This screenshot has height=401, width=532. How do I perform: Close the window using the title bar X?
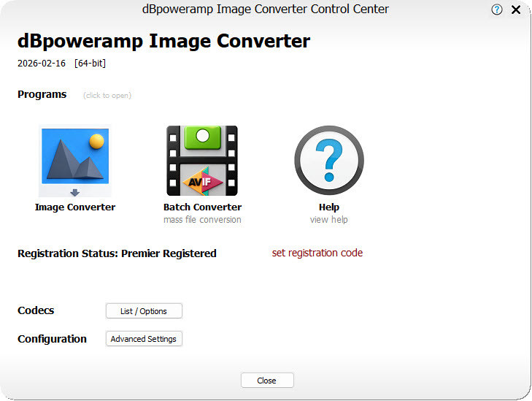[x=516, y=10]
